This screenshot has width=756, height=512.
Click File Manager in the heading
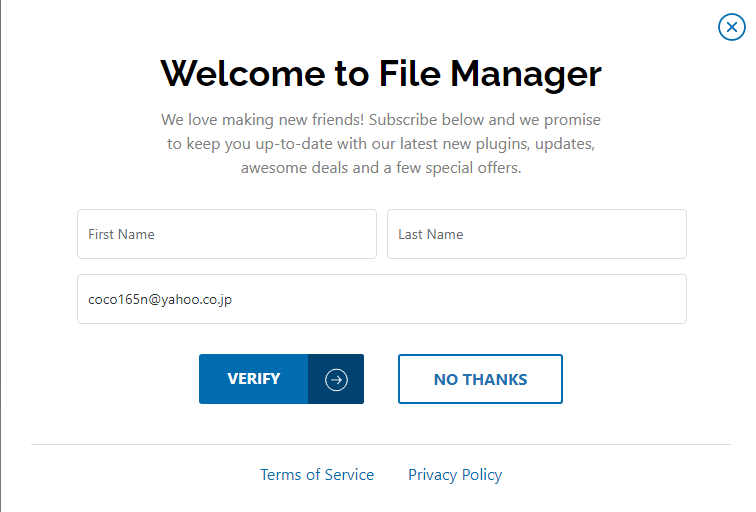[x=490, y=73]
